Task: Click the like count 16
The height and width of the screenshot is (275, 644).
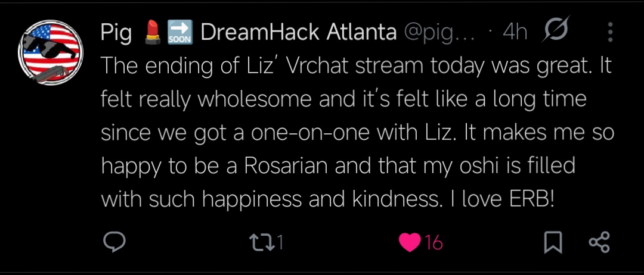Action: pyautogui.click(x=434, y=242)
